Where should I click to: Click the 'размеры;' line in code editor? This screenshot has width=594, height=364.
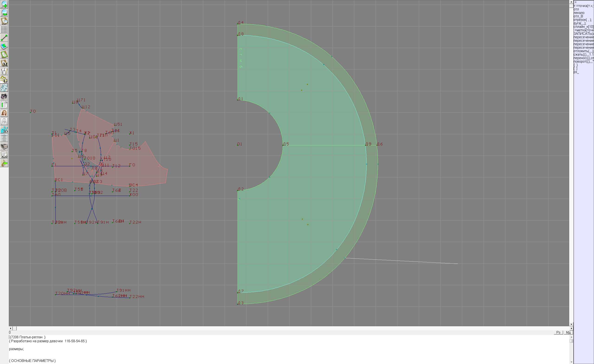pos(16,349)
